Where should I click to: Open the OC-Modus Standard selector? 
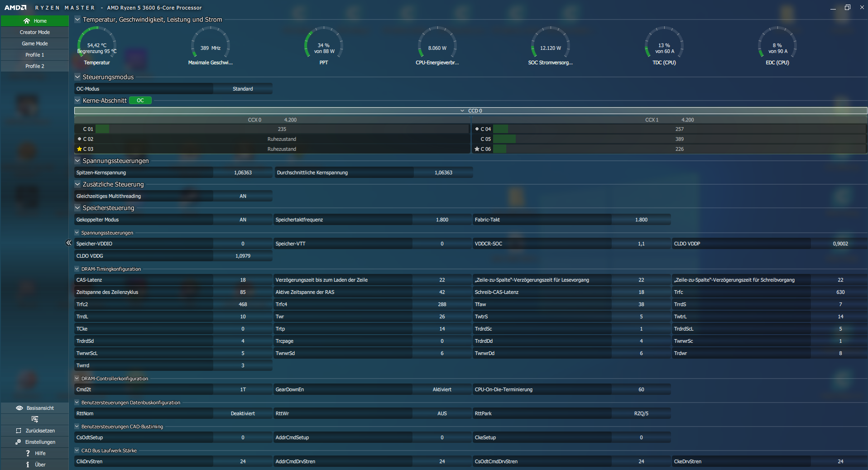[x=243, y=89]
